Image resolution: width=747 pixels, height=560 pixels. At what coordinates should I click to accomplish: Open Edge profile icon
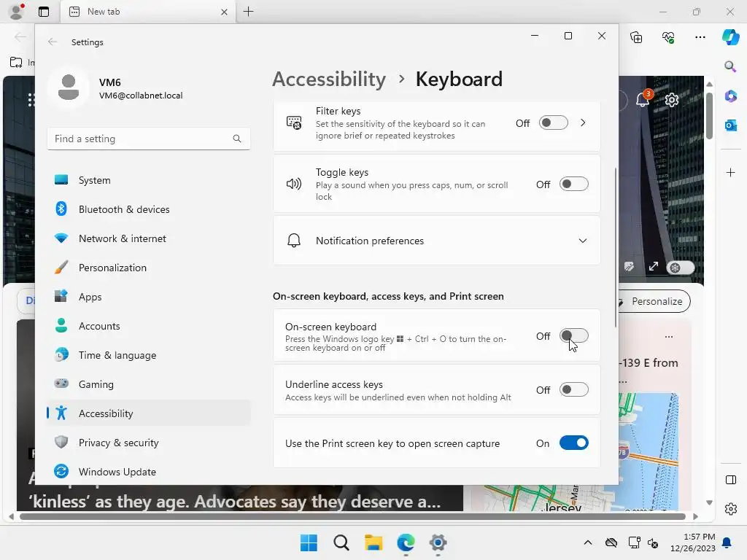(x=16, y=12)
